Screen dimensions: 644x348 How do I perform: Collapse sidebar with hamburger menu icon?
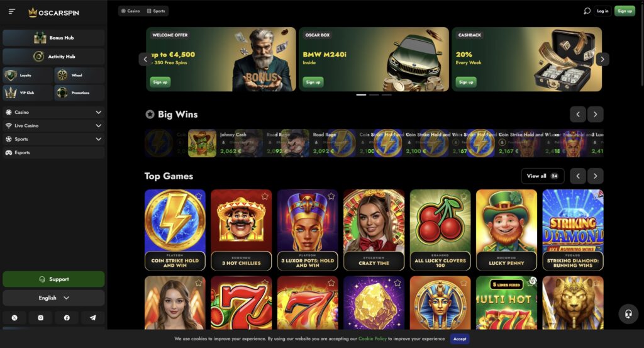click(12, 11)
